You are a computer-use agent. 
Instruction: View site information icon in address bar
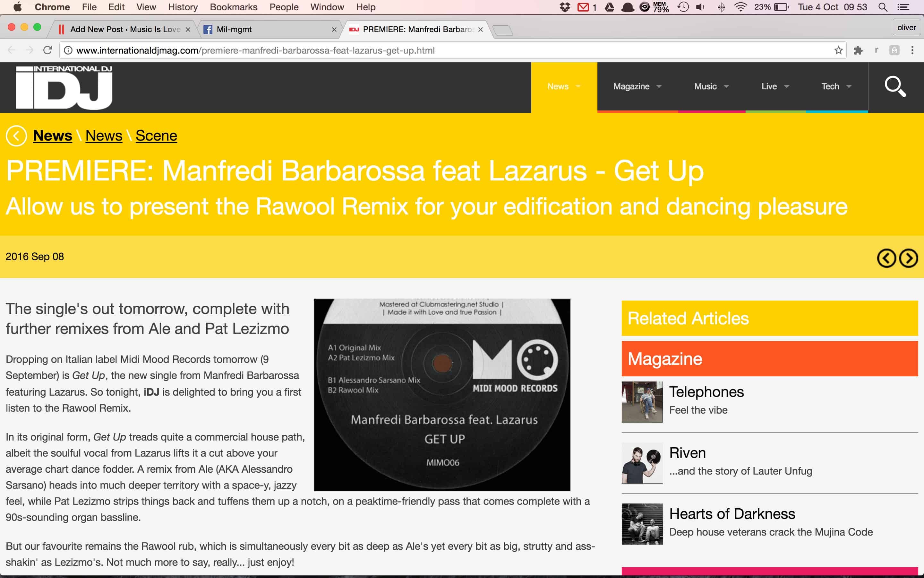[68, 50]
